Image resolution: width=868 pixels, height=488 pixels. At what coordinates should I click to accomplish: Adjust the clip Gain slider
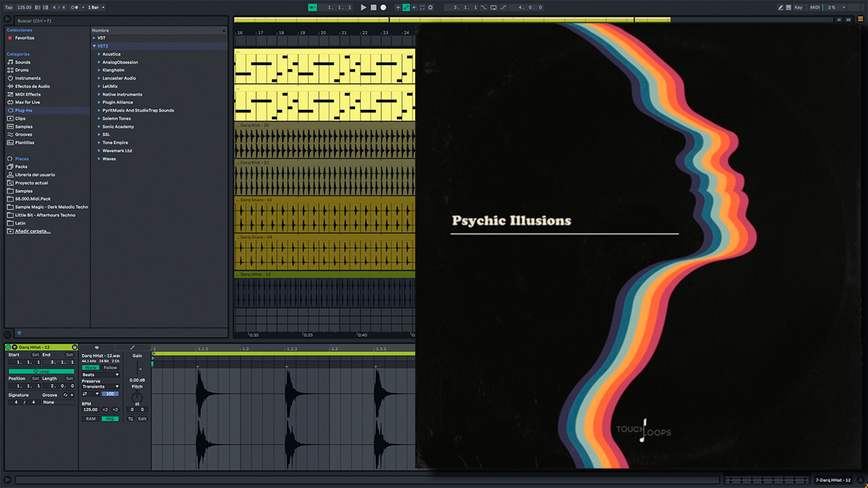[137, 369]
